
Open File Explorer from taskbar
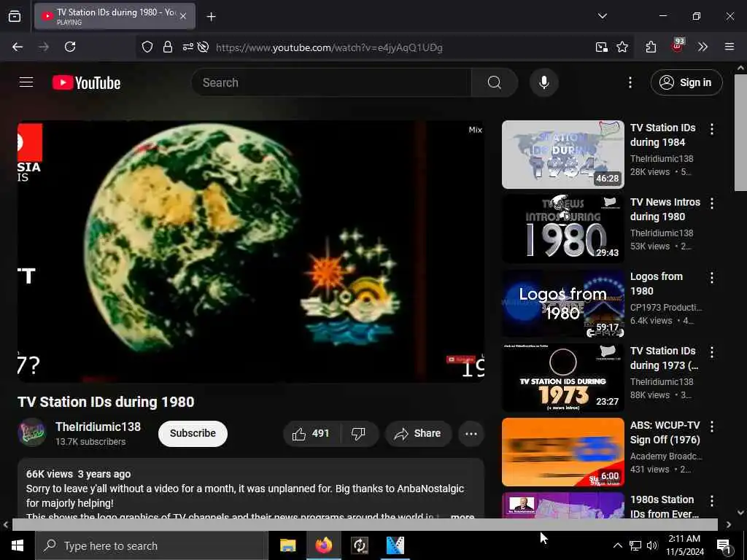click(x=287, y=545)
